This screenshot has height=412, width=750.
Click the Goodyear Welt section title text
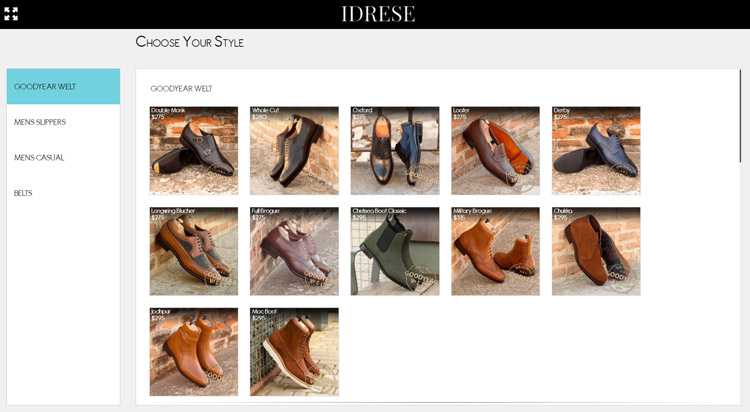(181, 89)
